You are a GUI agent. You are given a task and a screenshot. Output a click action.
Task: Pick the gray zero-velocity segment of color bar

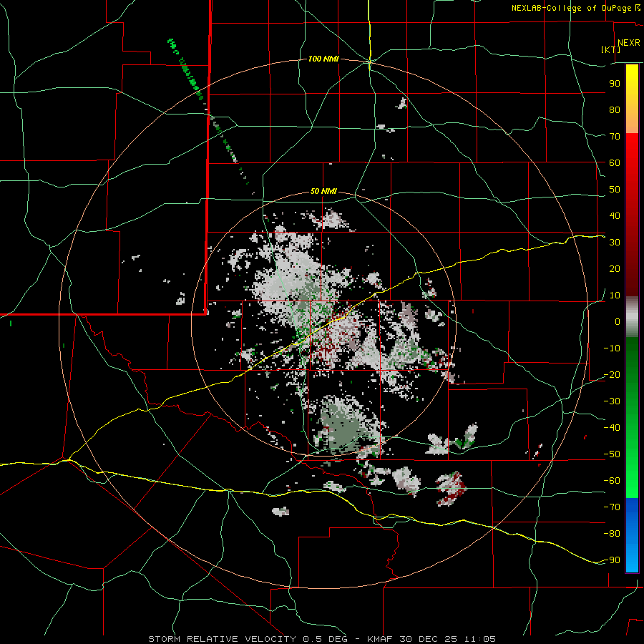(x=632, y=317)
